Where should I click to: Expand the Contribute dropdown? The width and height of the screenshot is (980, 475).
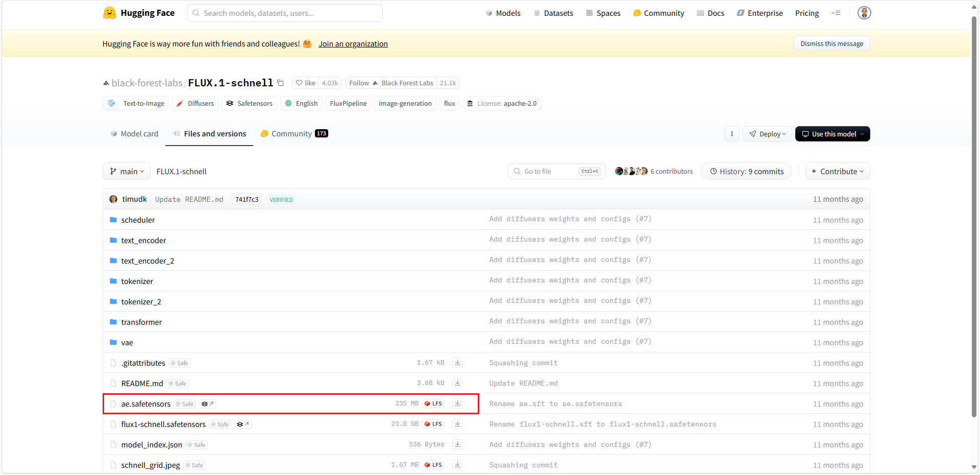coord(837,172)
